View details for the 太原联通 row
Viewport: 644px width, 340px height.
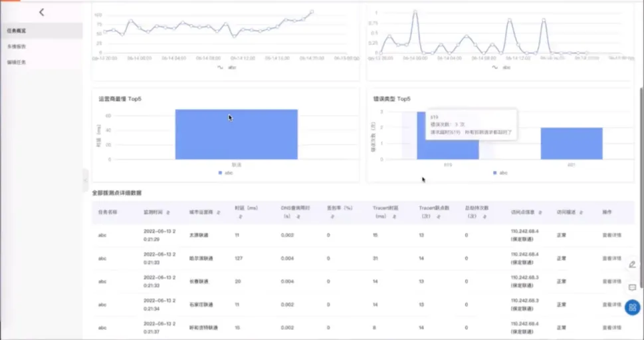point(611,236)
